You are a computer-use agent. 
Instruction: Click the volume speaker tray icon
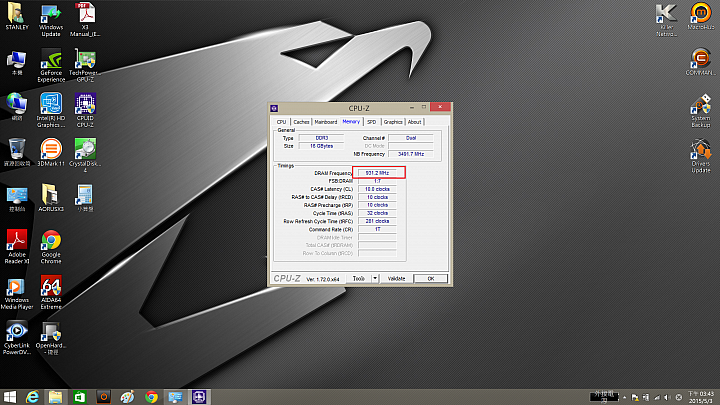click(667, 397)
